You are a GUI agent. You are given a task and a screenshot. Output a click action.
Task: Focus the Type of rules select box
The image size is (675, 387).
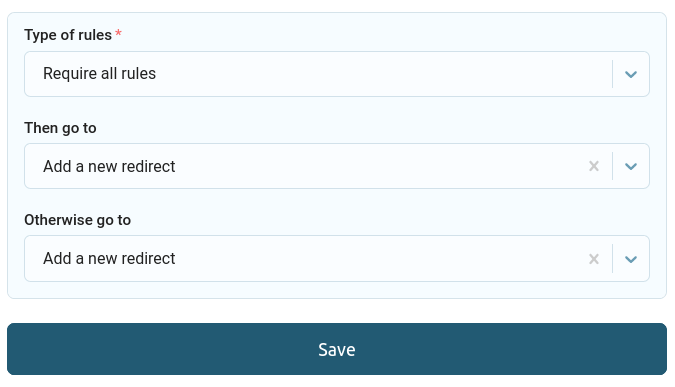click(x=337, y=74)
